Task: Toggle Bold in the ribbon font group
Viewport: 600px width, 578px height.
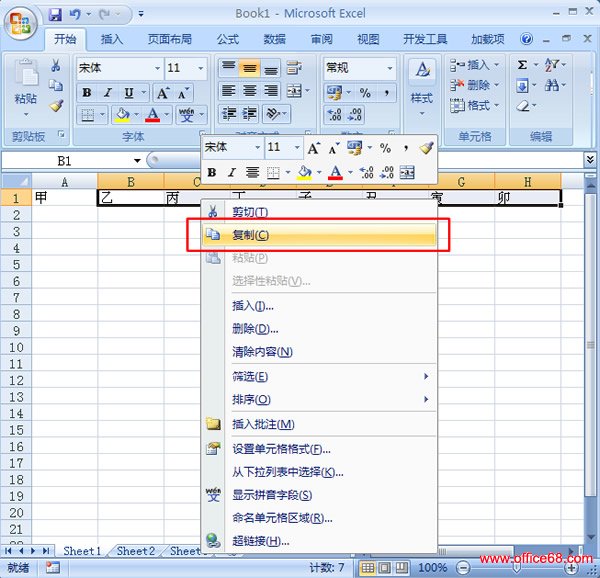Action: pos(87,93)
